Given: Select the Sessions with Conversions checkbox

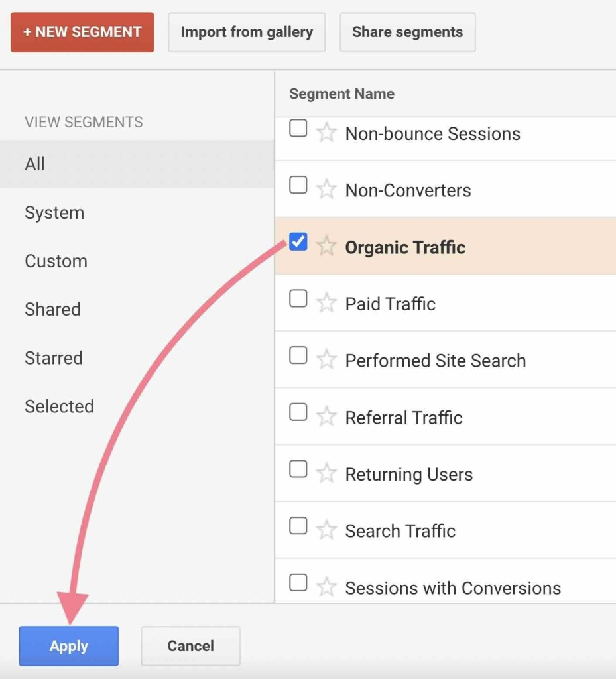Looking at the screenshot, I should coord(298,584).
